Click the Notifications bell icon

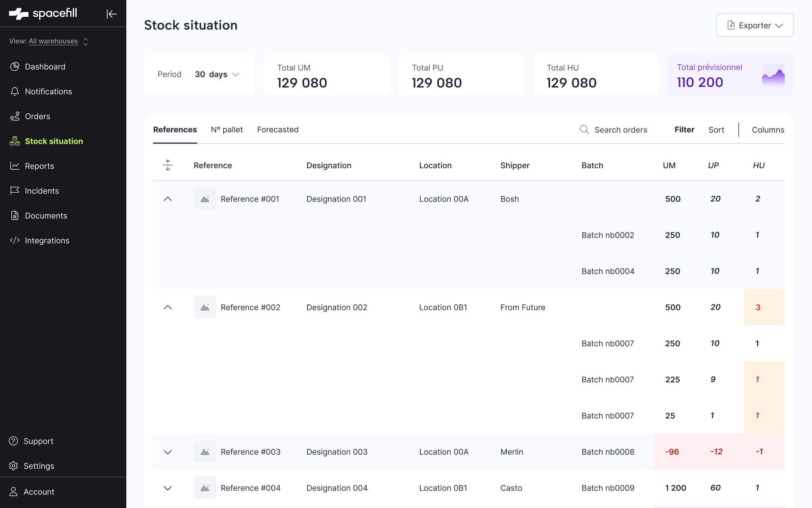15,91
